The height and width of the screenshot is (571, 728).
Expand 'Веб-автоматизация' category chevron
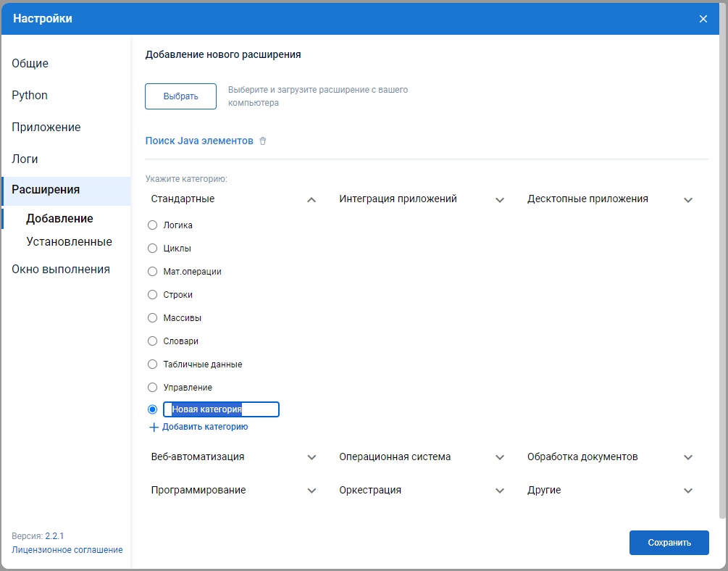tap(311, 457)
